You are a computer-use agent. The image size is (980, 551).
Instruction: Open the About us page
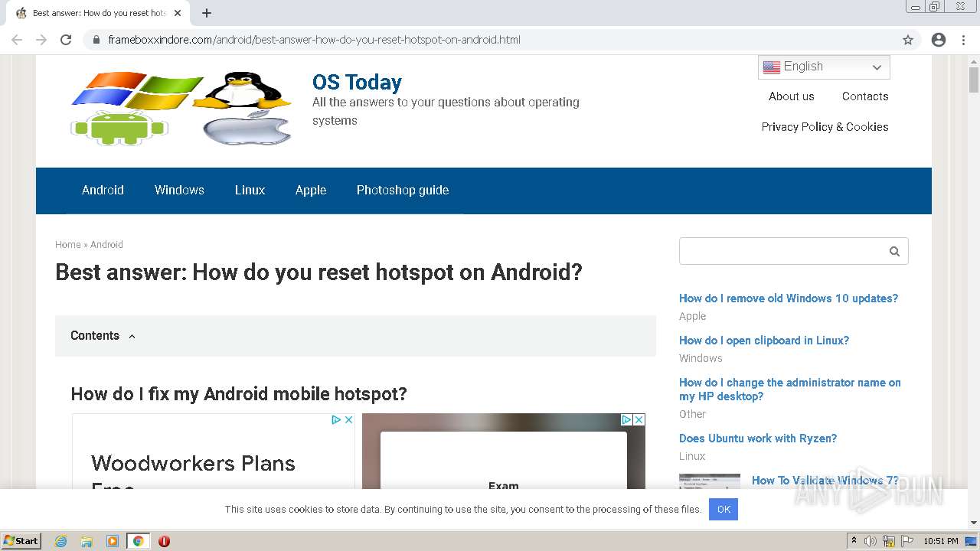pos(792,96)
